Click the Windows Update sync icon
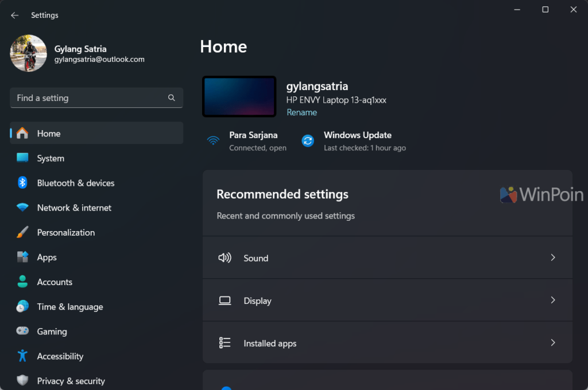This screenshot has width=588, height=390. pos(308,141)
